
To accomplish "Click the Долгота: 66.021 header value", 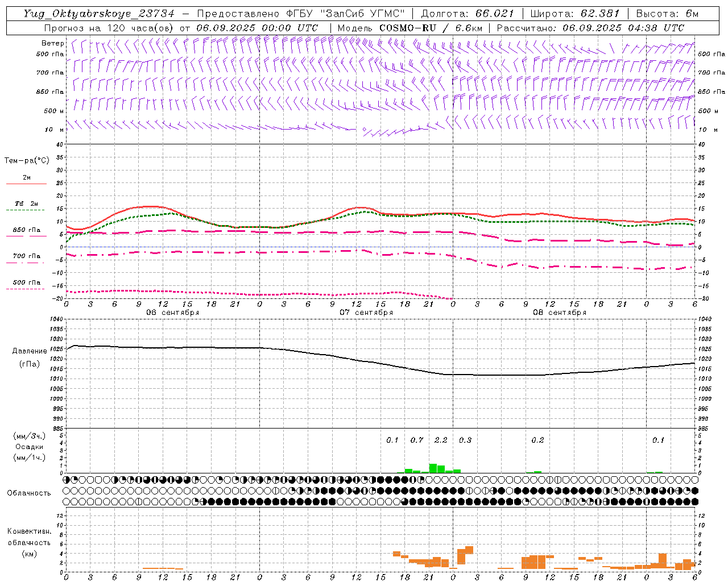I will [468, 14].
